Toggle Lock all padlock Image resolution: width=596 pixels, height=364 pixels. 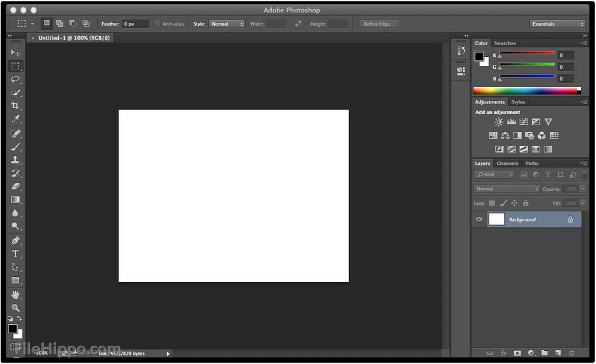(526, 204)
